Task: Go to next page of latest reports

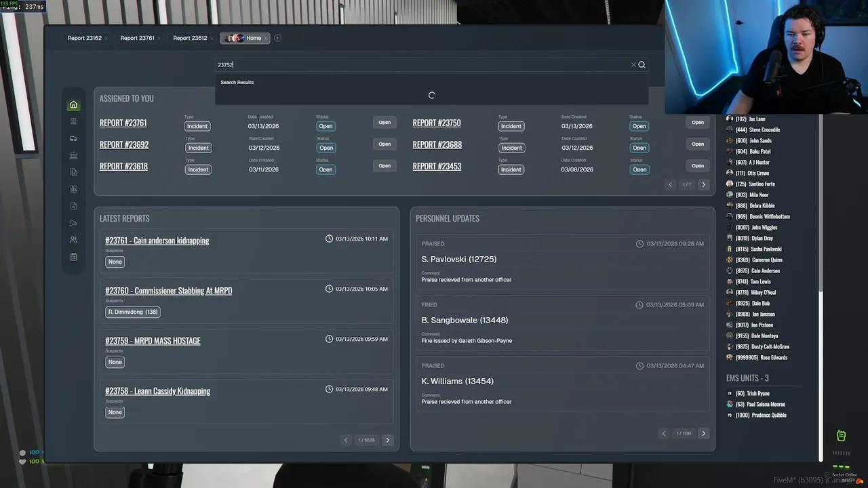Action: tap(387, 440)
